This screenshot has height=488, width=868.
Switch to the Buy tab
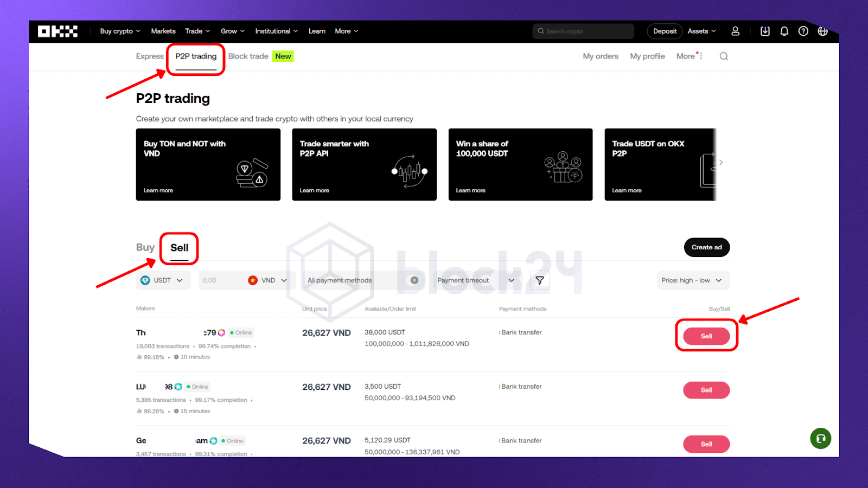point(145,247)
